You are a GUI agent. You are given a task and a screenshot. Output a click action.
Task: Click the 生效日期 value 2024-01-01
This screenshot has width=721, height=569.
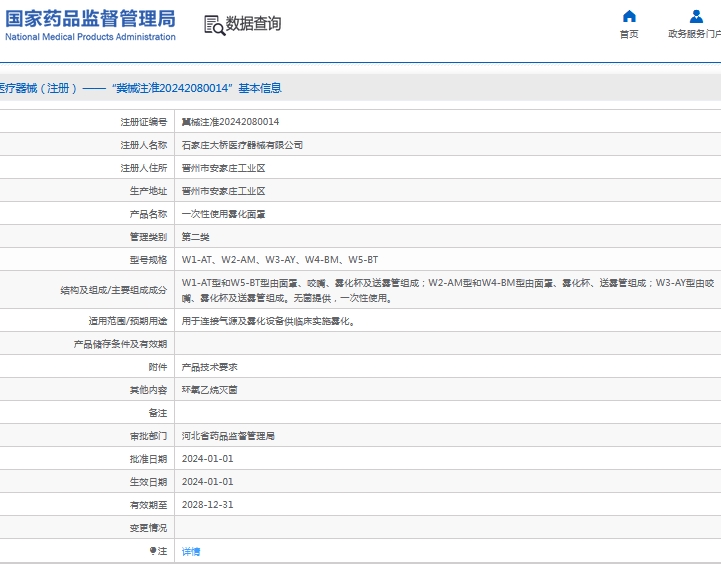[x=207, y=482]
